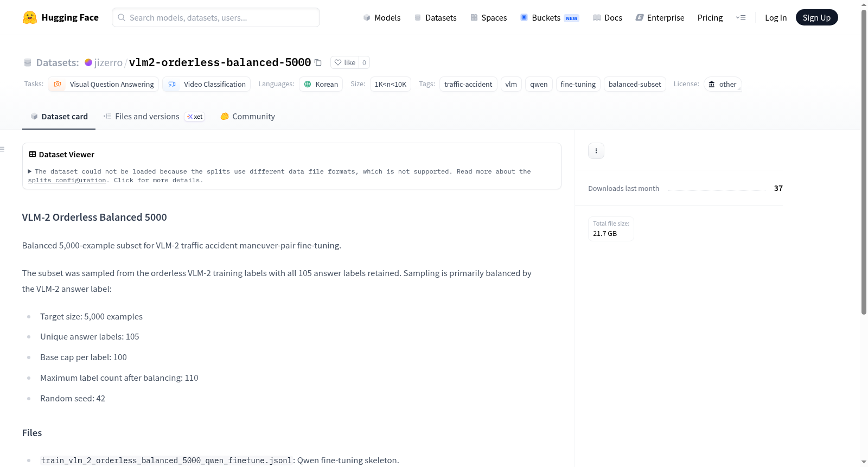Click the 'Target size: 5,000 examples' item

point(91,317)
